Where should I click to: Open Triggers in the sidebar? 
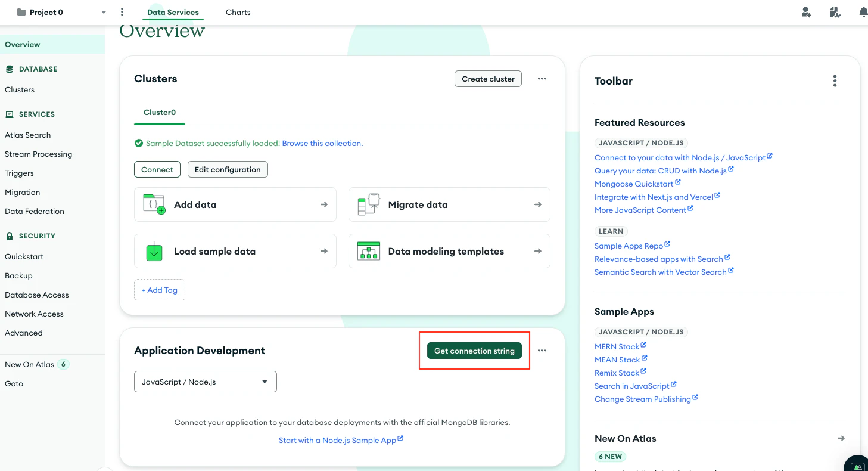pos(20,173)
